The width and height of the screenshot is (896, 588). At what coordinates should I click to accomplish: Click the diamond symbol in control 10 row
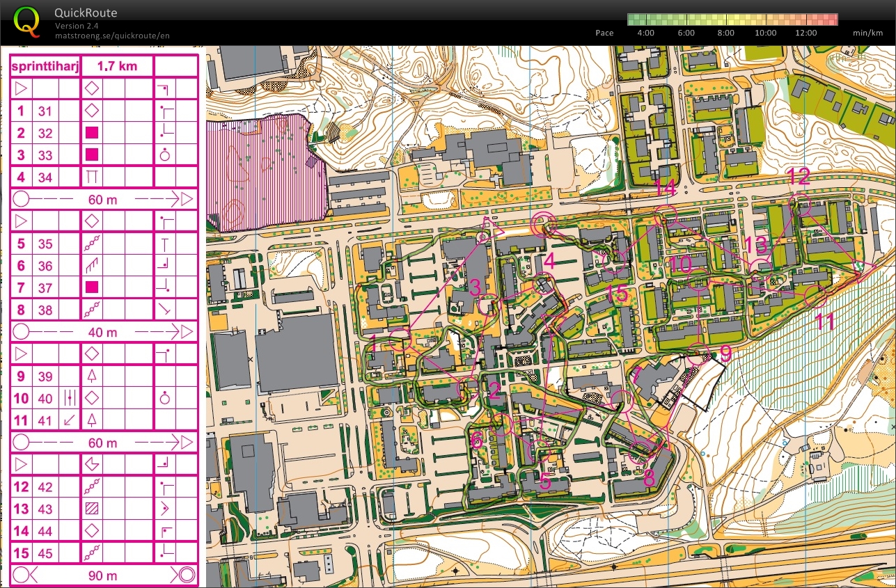click(x=92, y=398)
